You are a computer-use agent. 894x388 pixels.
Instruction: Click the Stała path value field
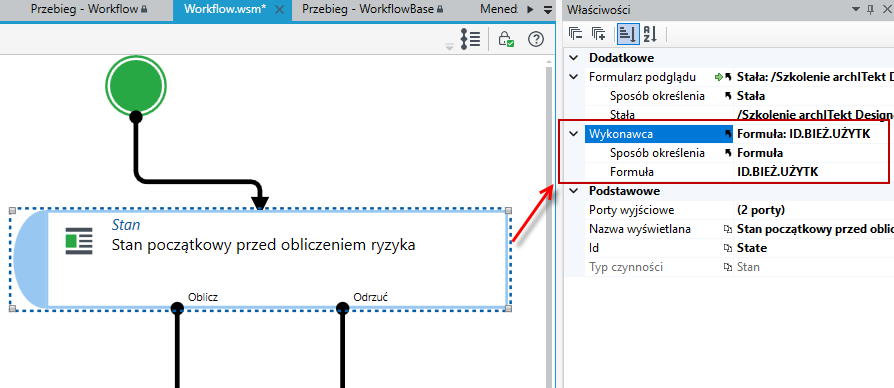pos(815,115)
